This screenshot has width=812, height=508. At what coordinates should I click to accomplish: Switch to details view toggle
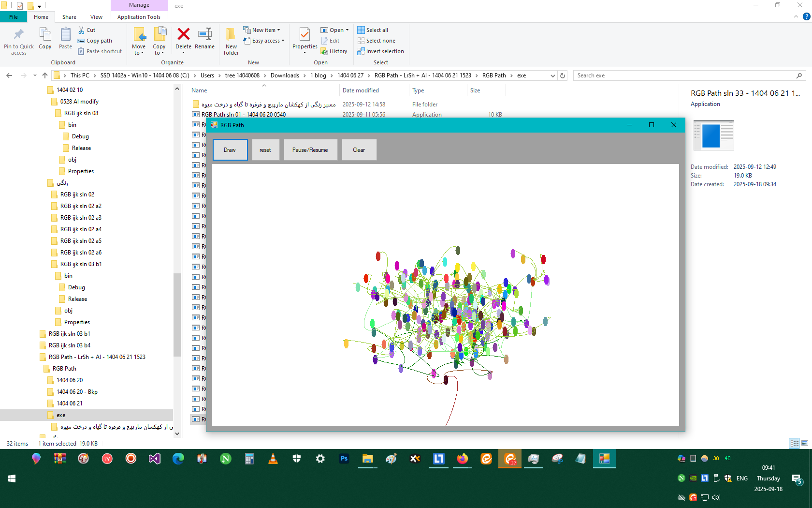(x=794, y=443)
